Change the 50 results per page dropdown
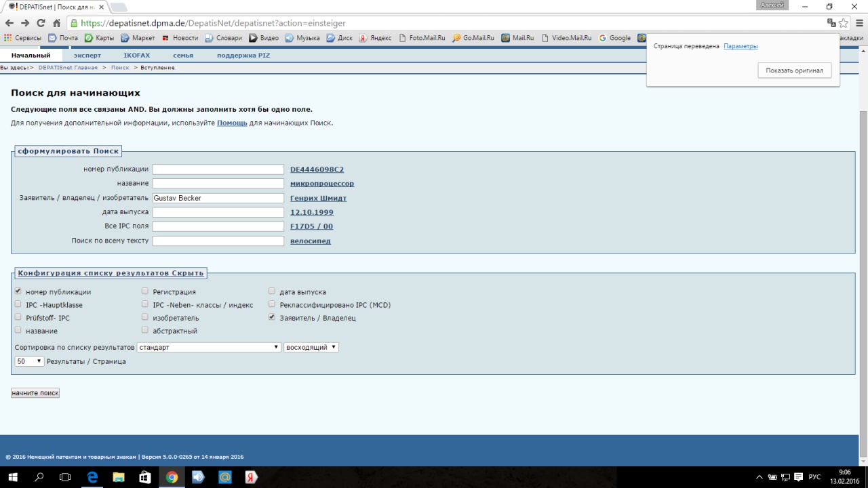868x488 pixels. click(29, 361)
